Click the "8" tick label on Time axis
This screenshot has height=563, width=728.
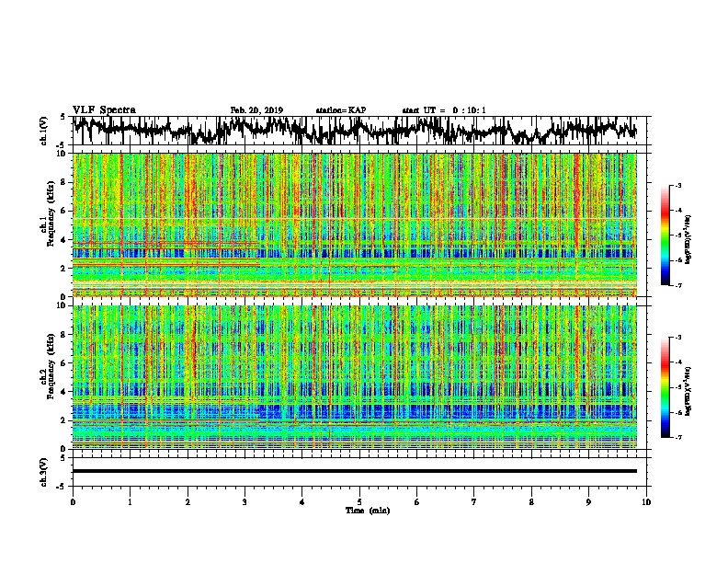point(531,502)
